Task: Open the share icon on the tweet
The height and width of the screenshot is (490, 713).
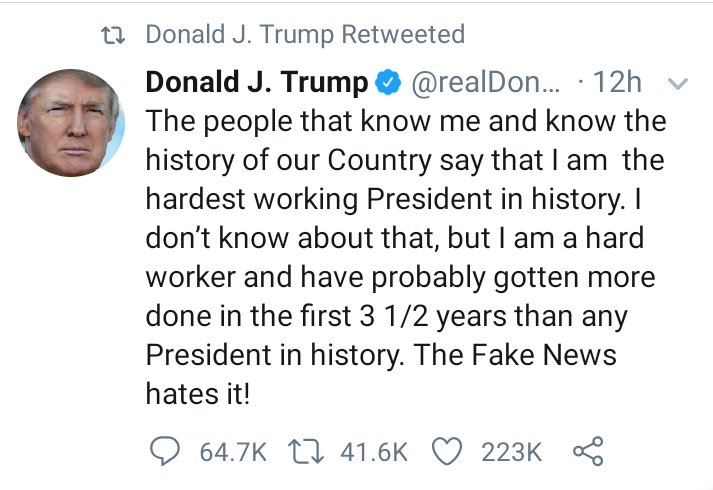Action: point(588,452)
